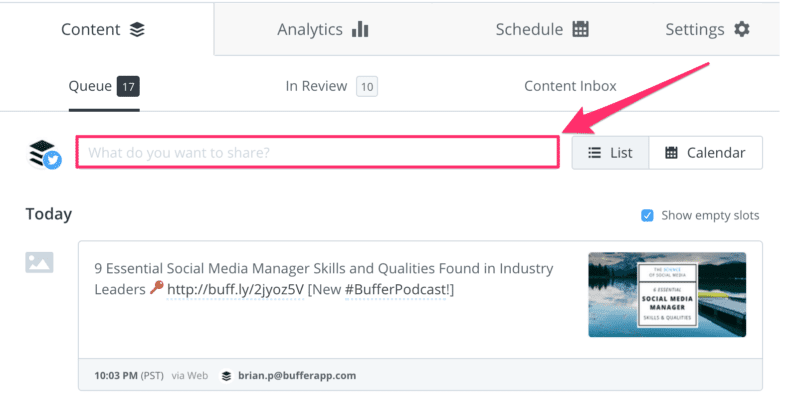Screen dimensions: 800x403
Task: Click the Buffer Twitter profile avatar
Action: pos(44,154)
